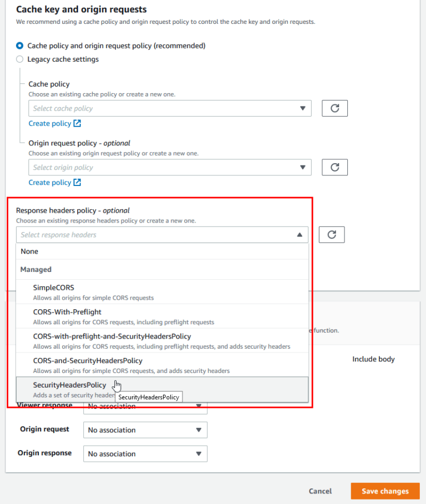Refresh the origin request policy list
The image size is (426, 504).
tap(334, 167)
